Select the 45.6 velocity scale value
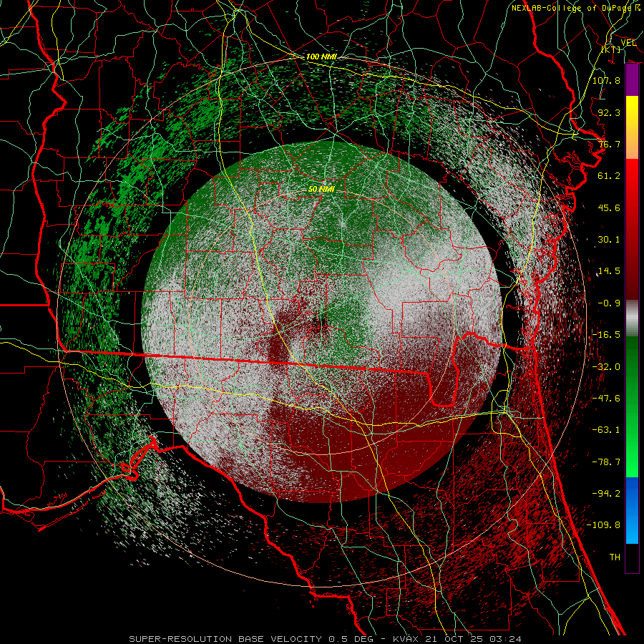The image size is (644, 644). (609, 208)
